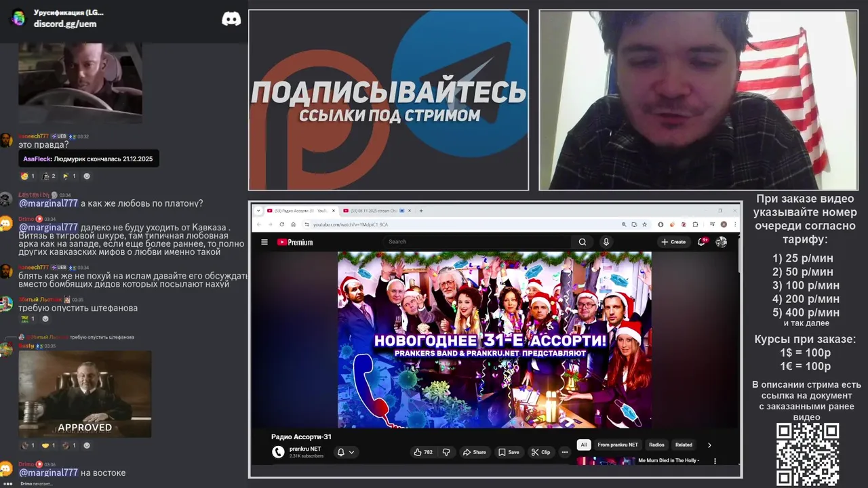Close the Радио Ассорти browser tab
Screen dimensions: 868x488
click(334, 211)
